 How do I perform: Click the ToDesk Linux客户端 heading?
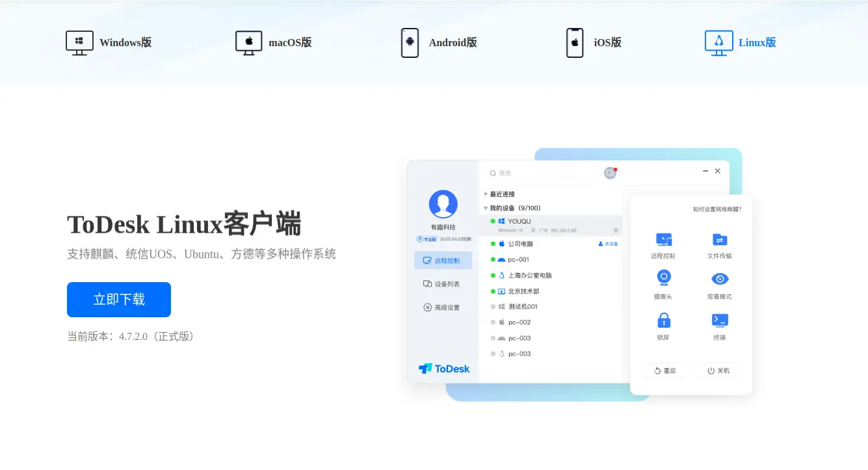(184, 224)
